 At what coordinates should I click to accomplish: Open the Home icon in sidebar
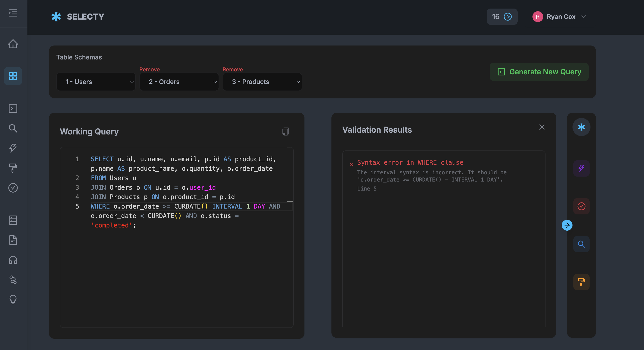click(13, 44)
